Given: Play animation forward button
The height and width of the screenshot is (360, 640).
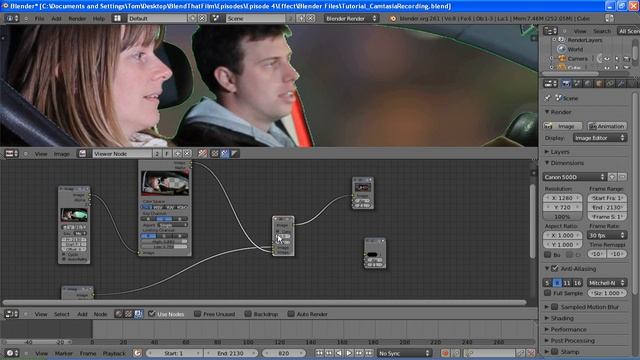Looking at the screenshot, I should tap(349, 353).
